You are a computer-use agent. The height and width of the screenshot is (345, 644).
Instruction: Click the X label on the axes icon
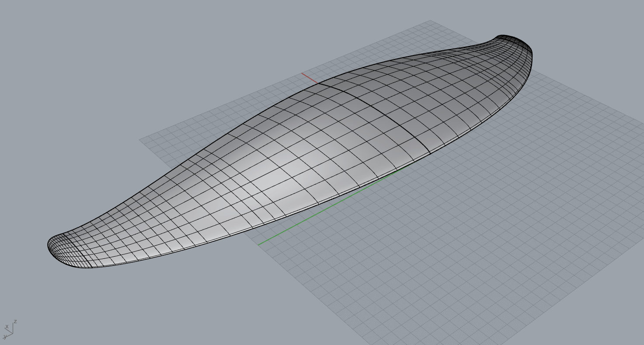[x=7, y=327]
